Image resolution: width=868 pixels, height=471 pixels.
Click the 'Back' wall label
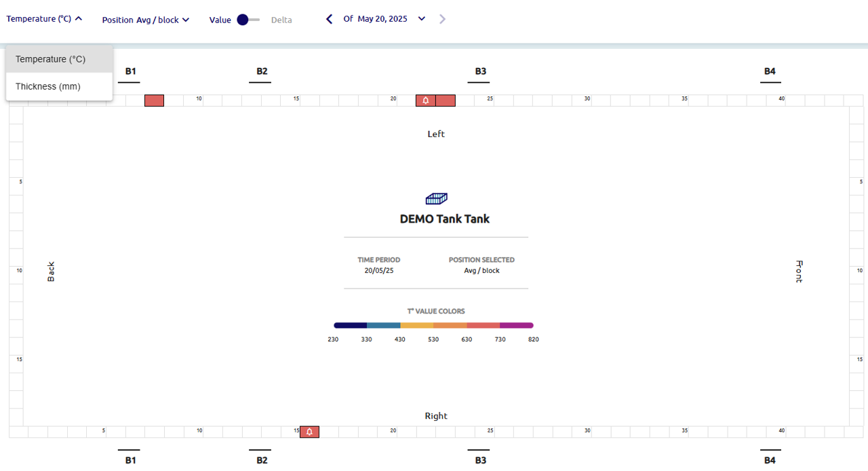(x=51, y=272)
